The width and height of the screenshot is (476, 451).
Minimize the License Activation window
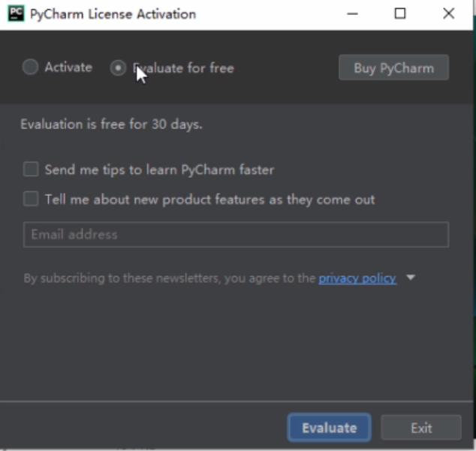click(x=352, y=14)
